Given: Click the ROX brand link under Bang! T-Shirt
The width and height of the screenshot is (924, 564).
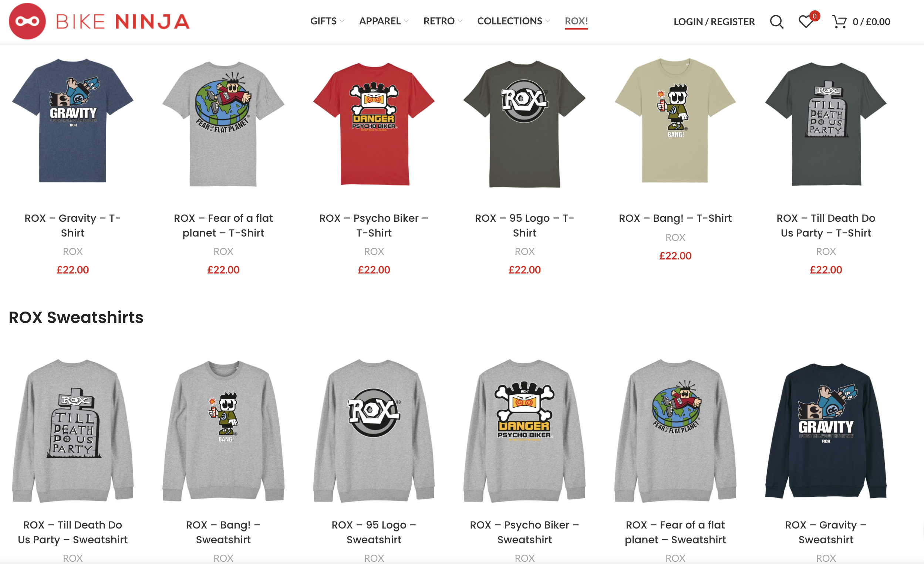Looking at the screenshot, I should (675, 237).
